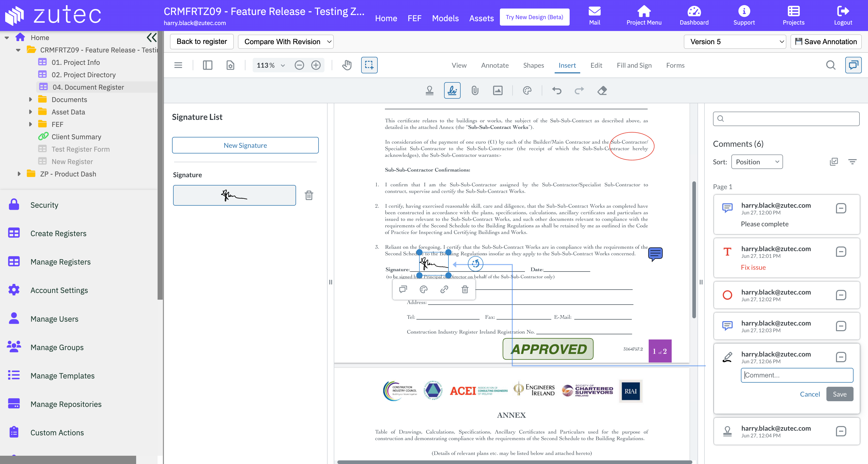Toggle status of 12:06 PM comment
The width and height of the screenshot is (868, 464).
point(841,357)
